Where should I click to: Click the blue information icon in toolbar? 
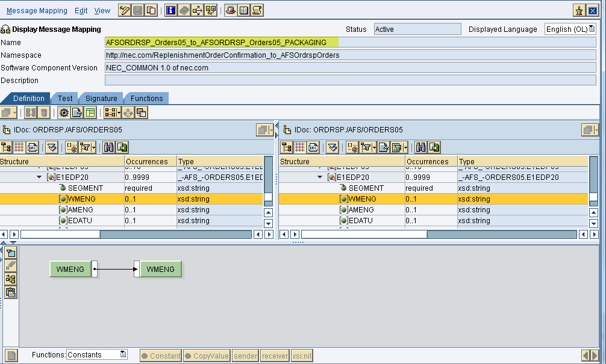tap(170, 10)
